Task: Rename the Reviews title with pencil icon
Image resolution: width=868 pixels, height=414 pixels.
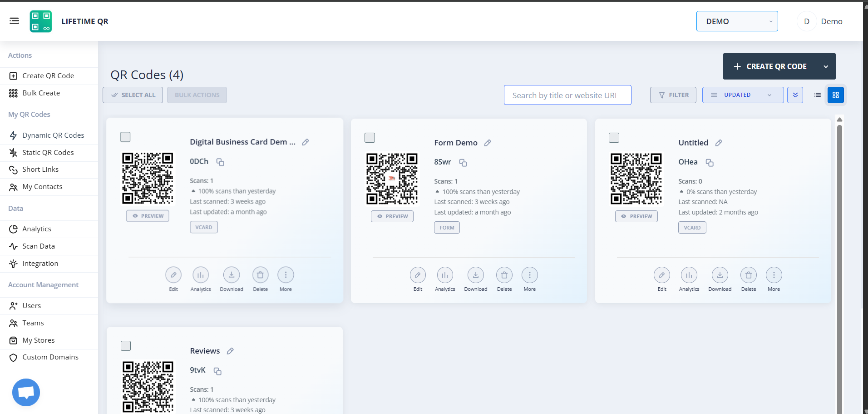Action: click(x=230, y=351)
